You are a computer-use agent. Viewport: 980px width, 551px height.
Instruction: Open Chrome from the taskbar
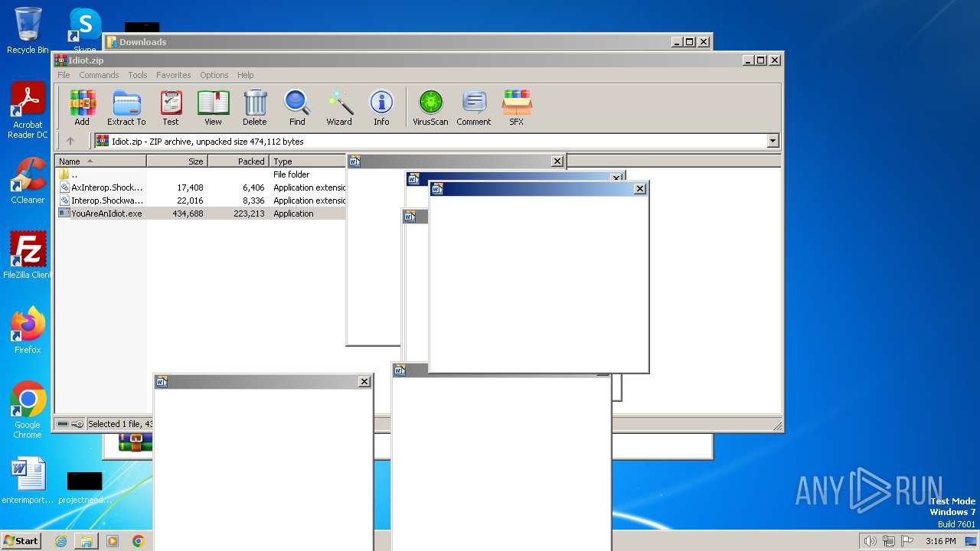click(139, 541)
